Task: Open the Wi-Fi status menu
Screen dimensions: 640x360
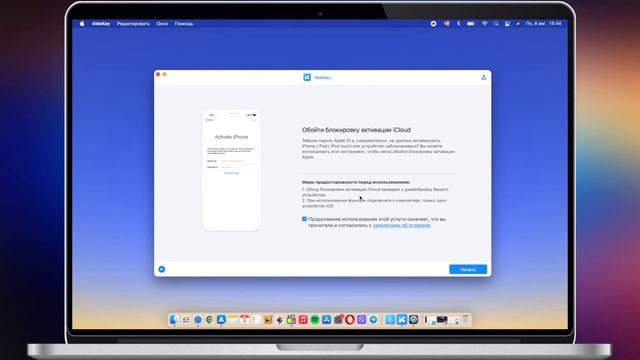Action: point(484,24)
